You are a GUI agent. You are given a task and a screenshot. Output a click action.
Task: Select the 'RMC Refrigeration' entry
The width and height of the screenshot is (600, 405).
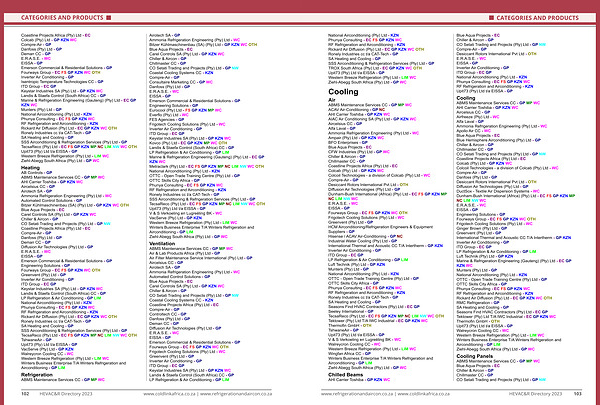[476, 302]
